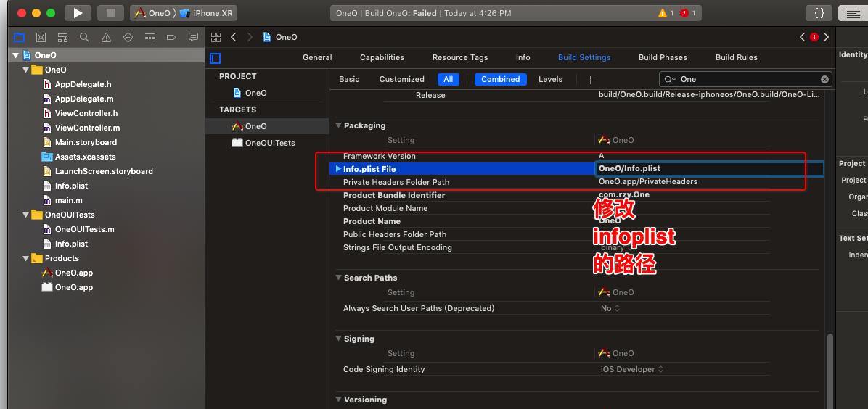The height and width of the screenshot is (409, 868).
Task: Open Always Search User Paths No dropdown
Action: pyautogui.click(x=610, y=308)
